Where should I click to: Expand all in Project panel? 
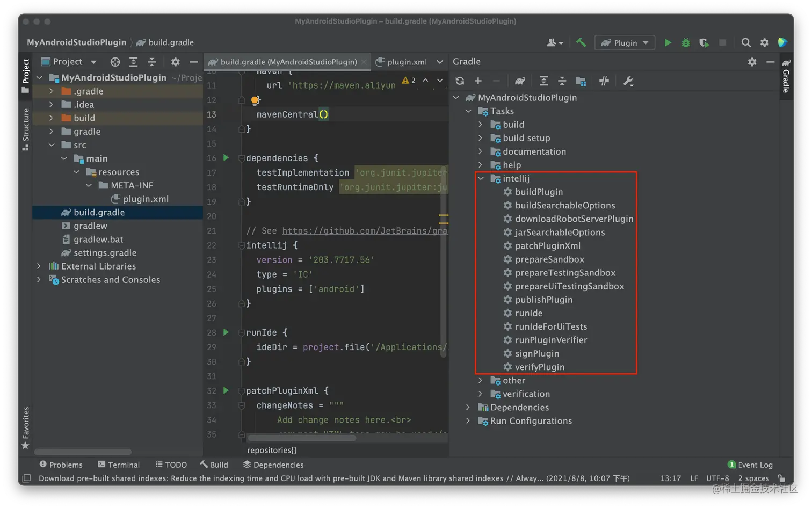133,62
